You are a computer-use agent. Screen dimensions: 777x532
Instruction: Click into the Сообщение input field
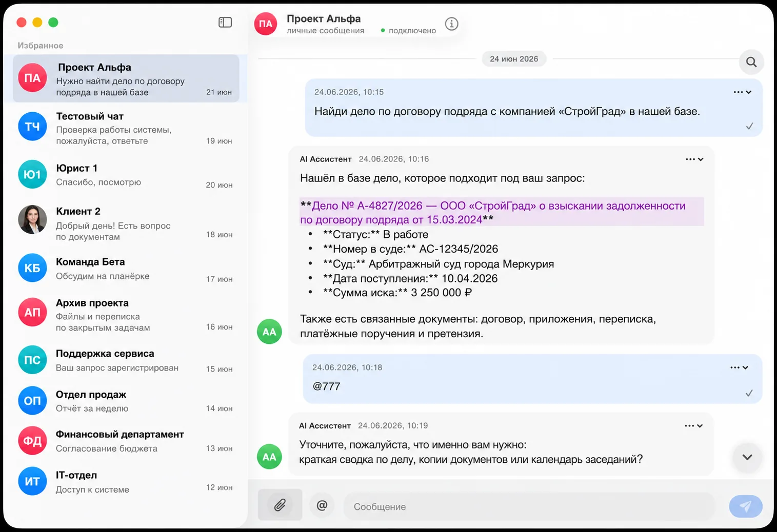click(x=529, y=506)
